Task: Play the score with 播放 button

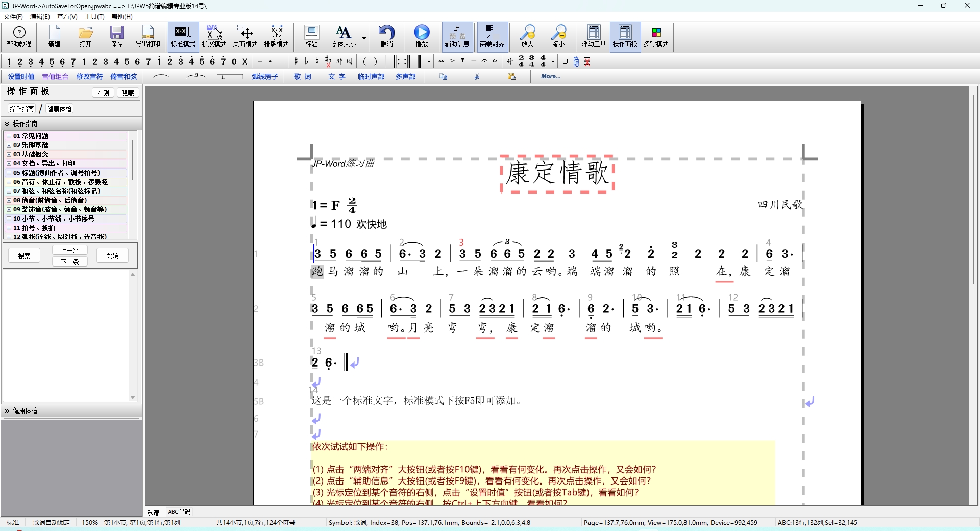Action: coord(422,37)
